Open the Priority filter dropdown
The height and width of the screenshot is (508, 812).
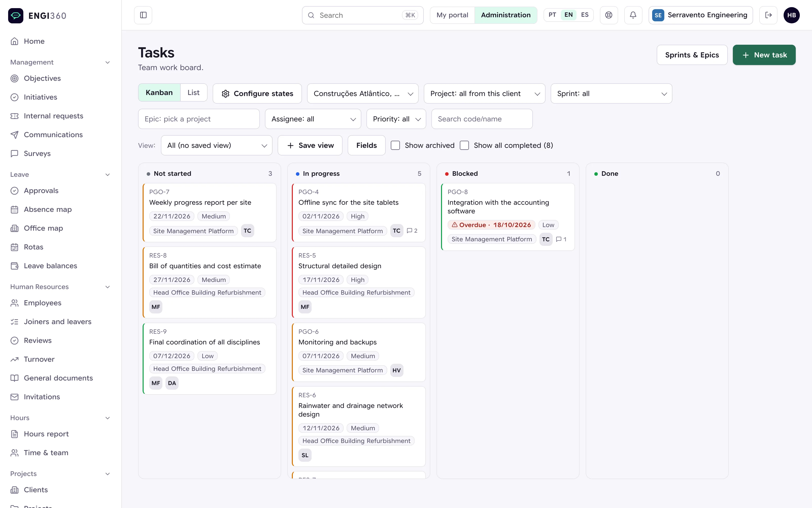click(x=396, y=119)
